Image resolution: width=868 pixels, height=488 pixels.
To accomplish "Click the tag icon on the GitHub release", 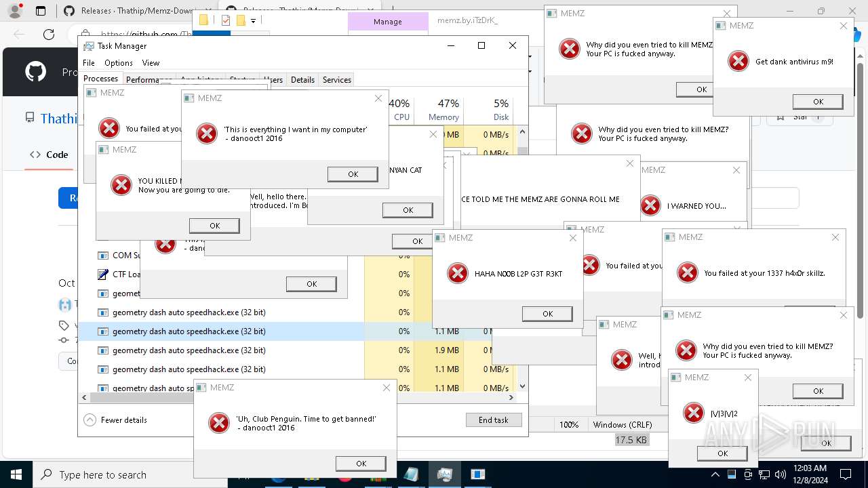I will tap(64, 325).
